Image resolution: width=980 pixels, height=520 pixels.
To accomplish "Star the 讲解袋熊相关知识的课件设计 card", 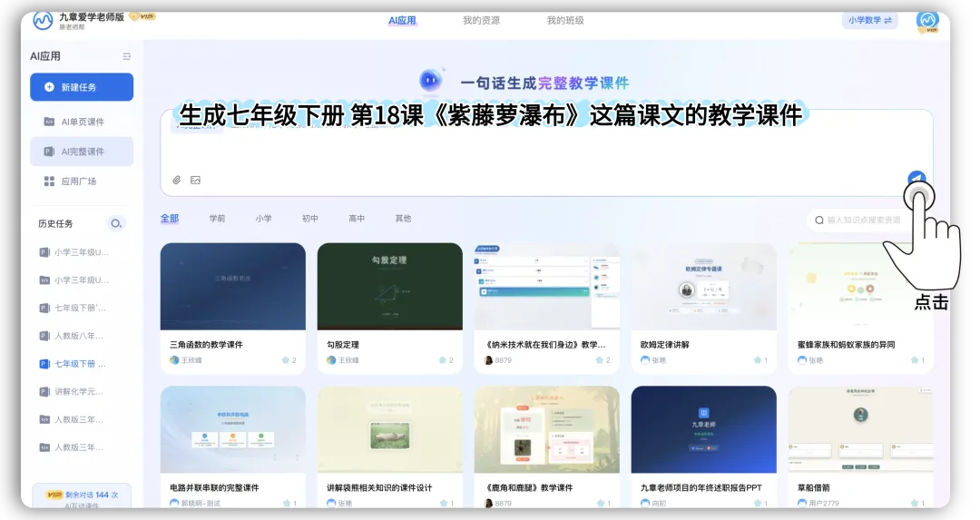I will pos(444,503).
